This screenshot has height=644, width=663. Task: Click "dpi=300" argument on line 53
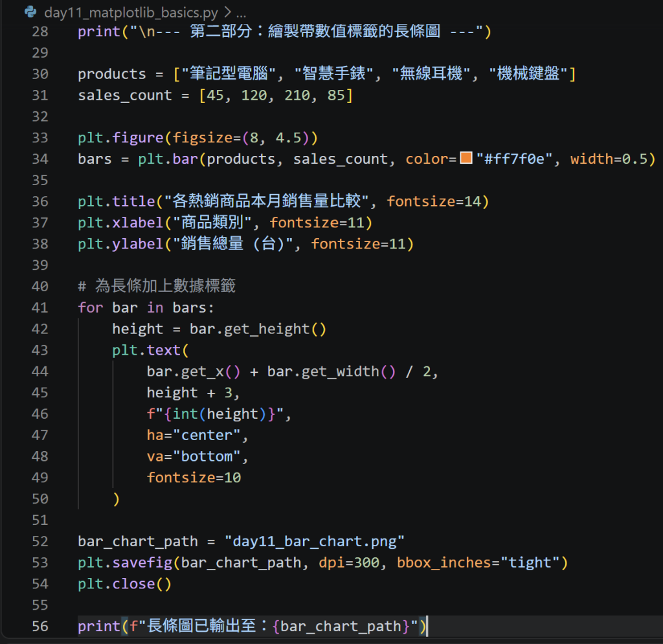349,562
